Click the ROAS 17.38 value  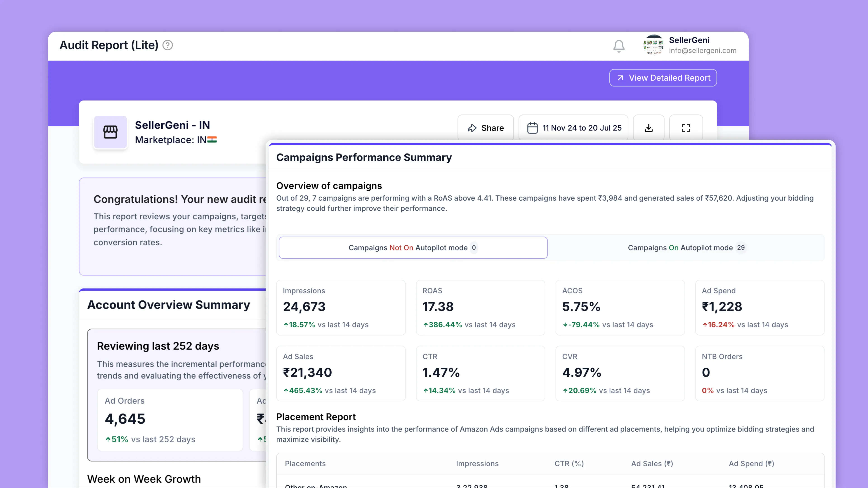pos(438,307)
